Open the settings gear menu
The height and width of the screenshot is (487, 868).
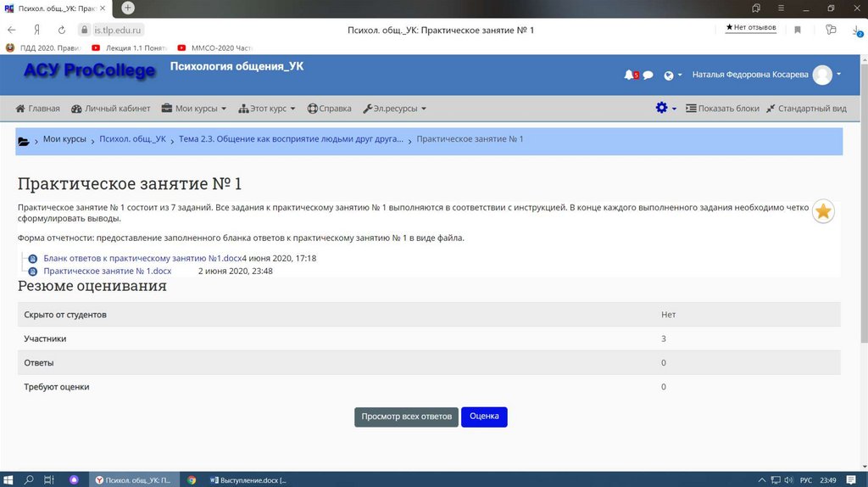tap(665, 108)
